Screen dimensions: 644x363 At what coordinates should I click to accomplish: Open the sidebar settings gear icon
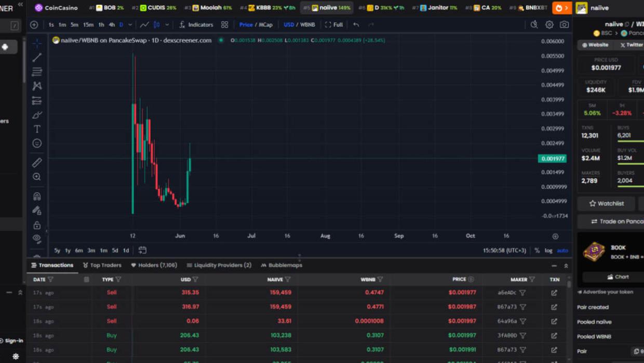pyautogui.click(x=16, y=356)
